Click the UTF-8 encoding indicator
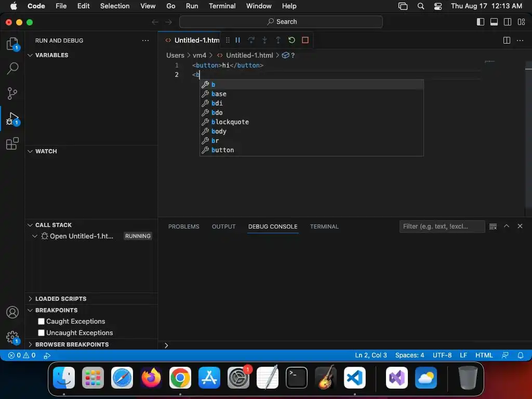The width and height of the screenshot is (532, 399). tap(442, 355)
